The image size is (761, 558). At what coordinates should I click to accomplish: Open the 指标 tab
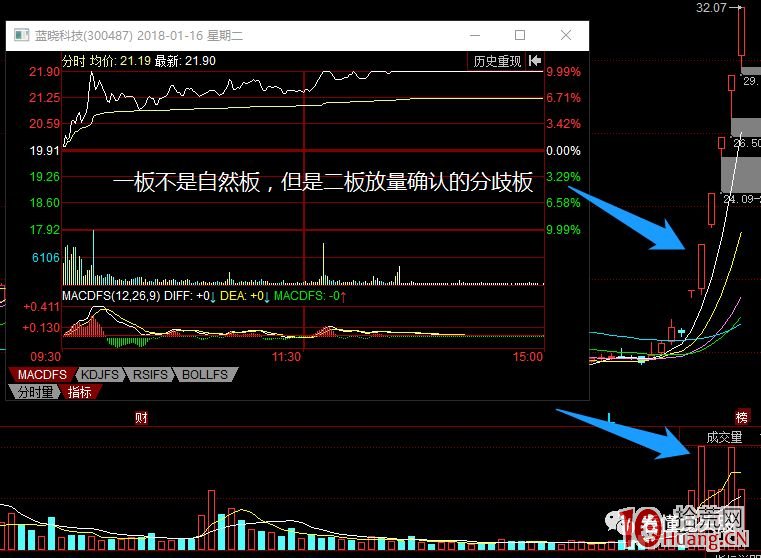click(80, 392)
